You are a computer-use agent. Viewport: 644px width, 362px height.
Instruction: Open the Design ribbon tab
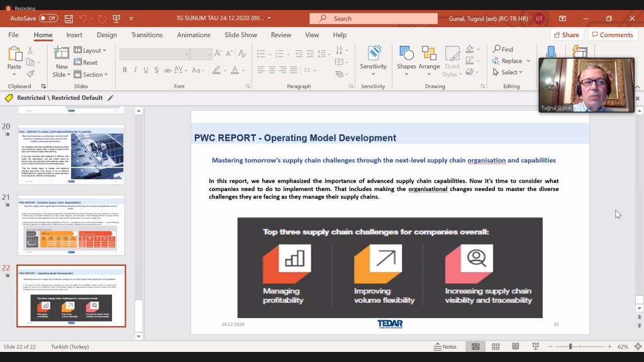pyautogui.click(x=107, y=35)
